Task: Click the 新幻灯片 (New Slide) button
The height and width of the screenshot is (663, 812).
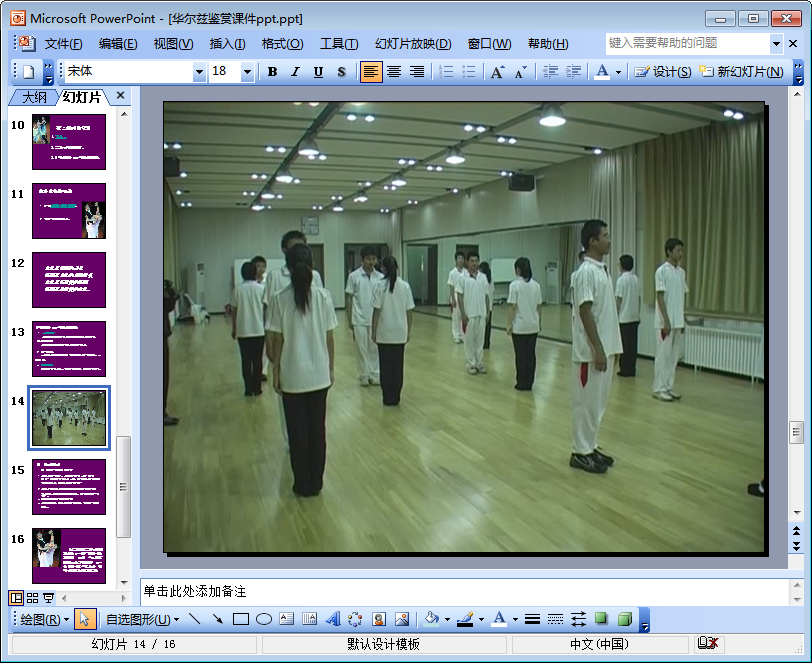Action: tap(741, 72)
